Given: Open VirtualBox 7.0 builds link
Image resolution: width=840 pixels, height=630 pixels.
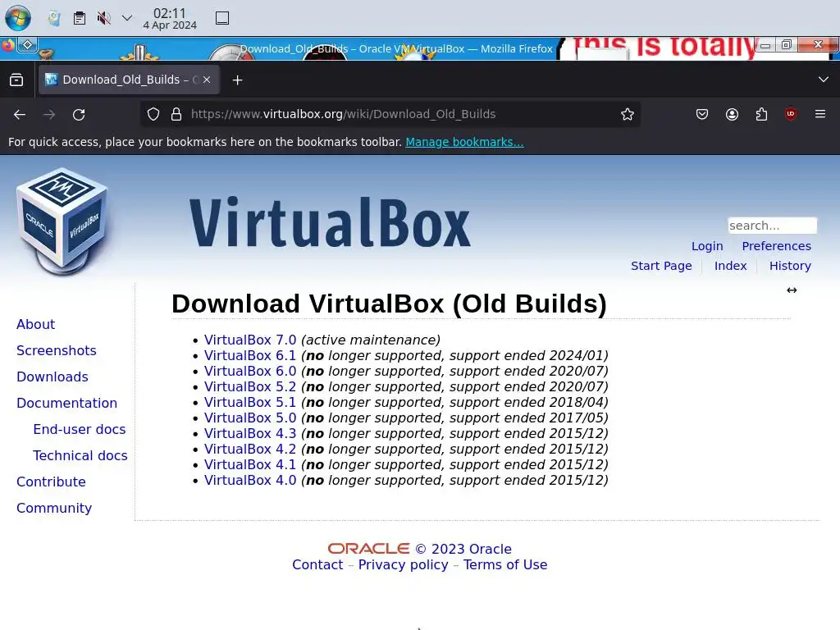Looking at the screenshot, I should pyautogui.click(x=250, y=340).
